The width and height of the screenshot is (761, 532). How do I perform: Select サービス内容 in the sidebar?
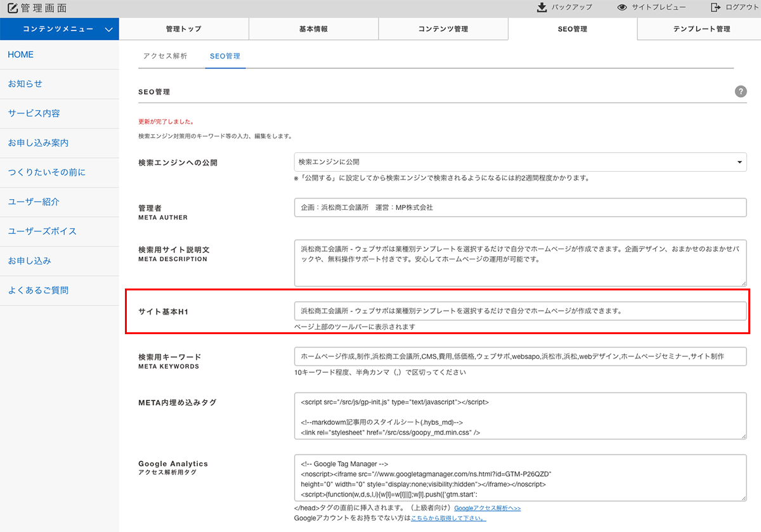(x=34, y=114)
